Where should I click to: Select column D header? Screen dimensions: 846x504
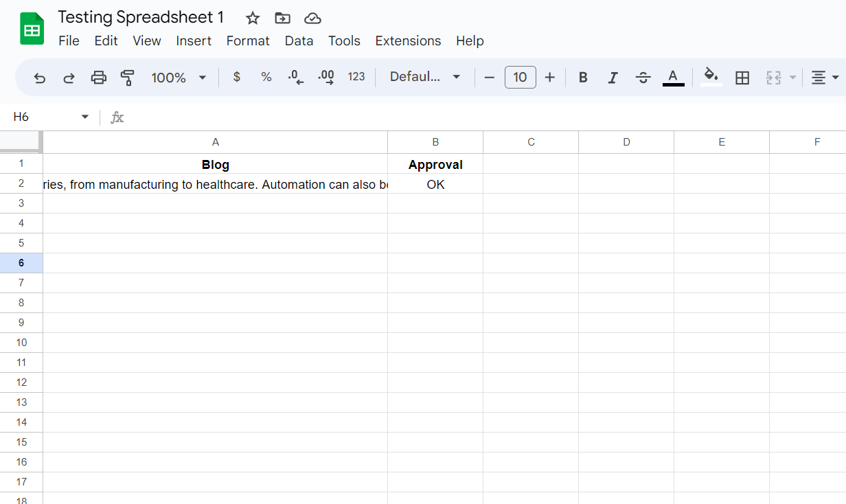point(626,142)
